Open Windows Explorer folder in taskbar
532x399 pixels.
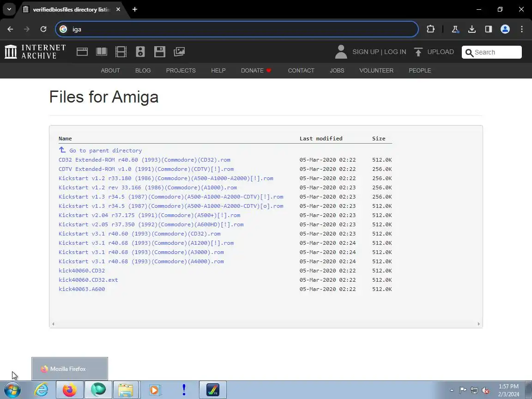pos(126,390)
